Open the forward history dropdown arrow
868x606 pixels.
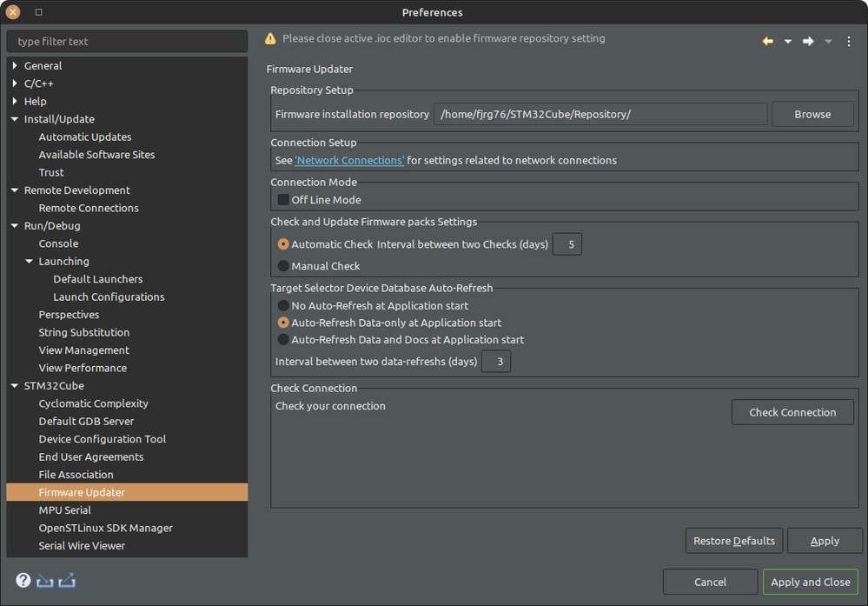[x=828, y=42]
